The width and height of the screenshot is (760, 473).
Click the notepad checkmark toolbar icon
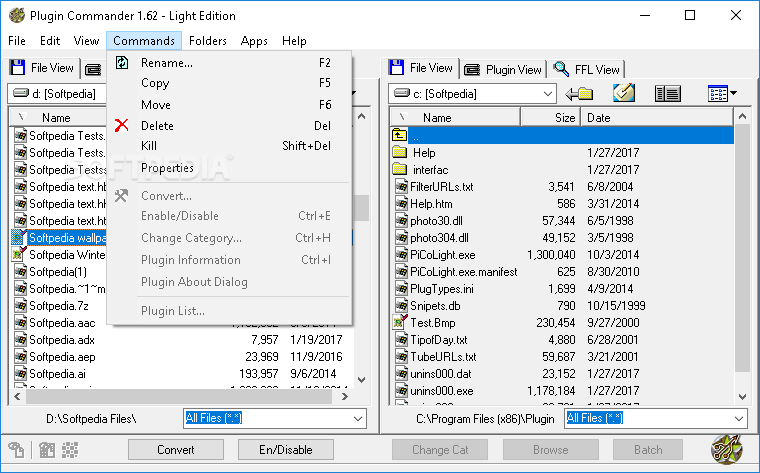pyautogui.click(x=624, y=93)
